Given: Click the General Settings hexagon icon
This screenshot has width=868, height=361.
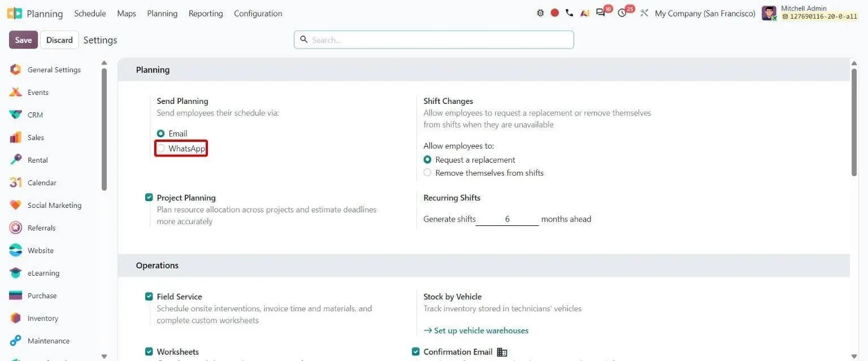Looking at the screenshot, I should pyautogui.click(x=16, y=70).
